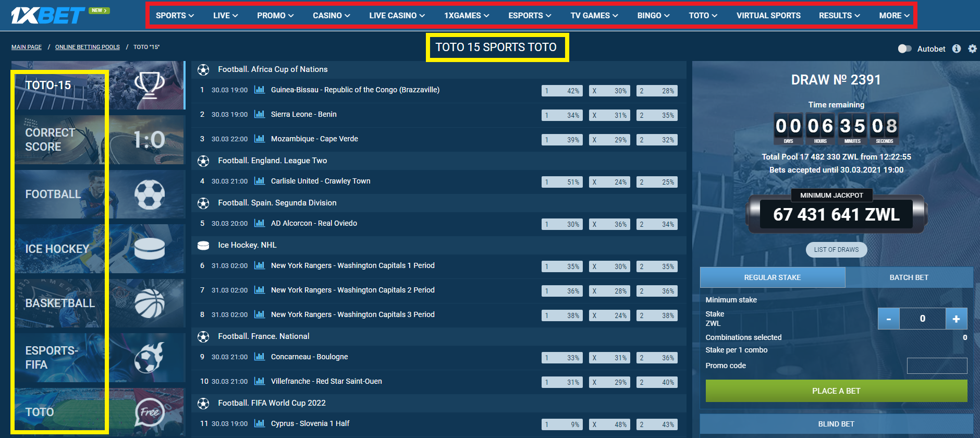
Task: Open the Autobet info icon
Action: tap(957, 48)
